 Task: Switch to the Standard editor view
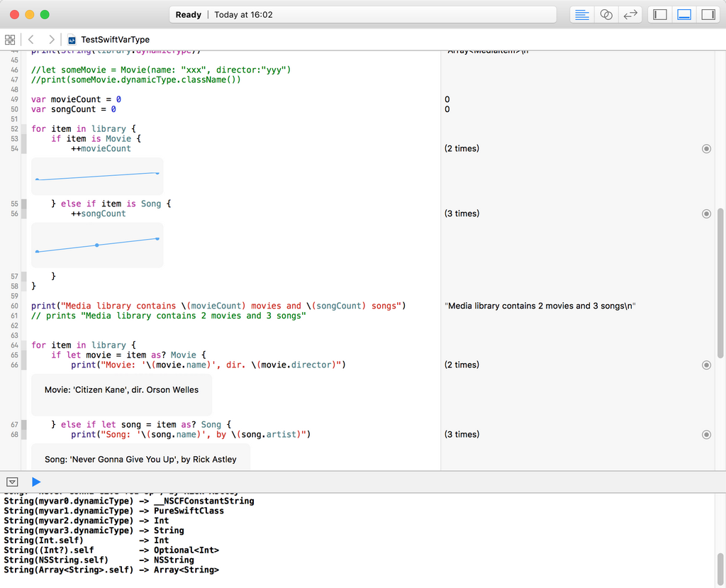pyautogui.click(x=582, y=15)
